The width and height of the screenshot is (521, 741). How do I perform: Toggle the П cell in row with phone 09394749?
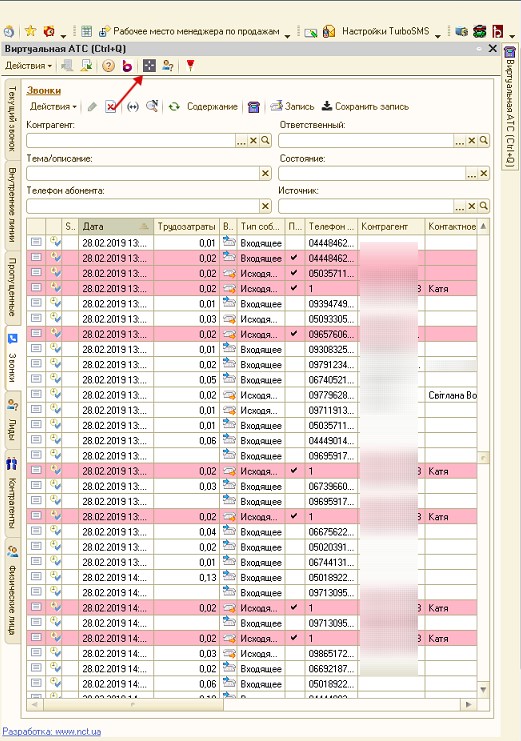[x=294, y=303]
